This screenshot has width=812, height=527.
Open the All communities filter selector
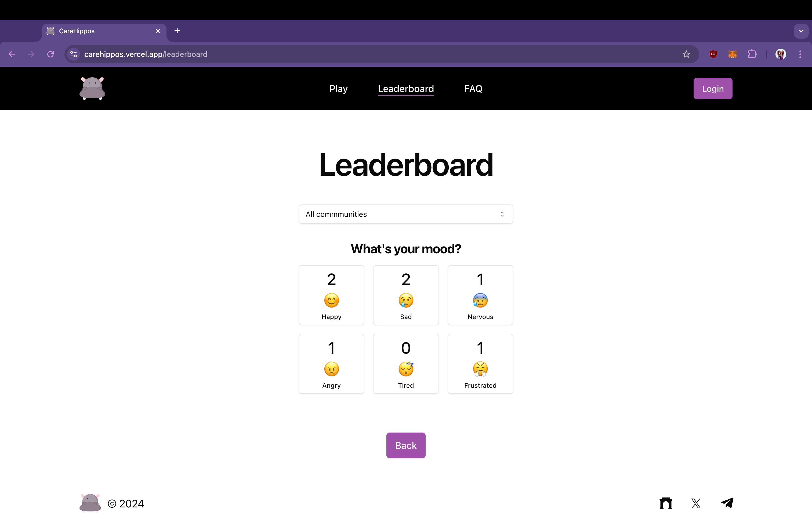(406, 214)
